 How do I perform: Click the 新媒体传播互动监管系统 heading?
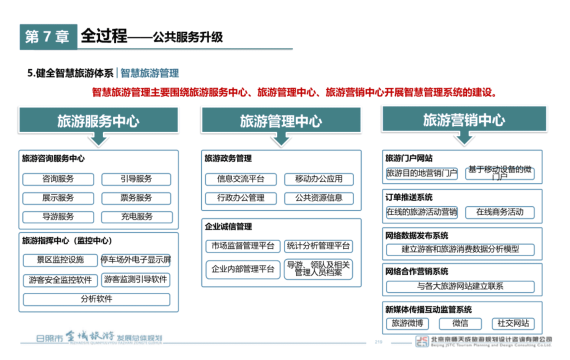429,310
